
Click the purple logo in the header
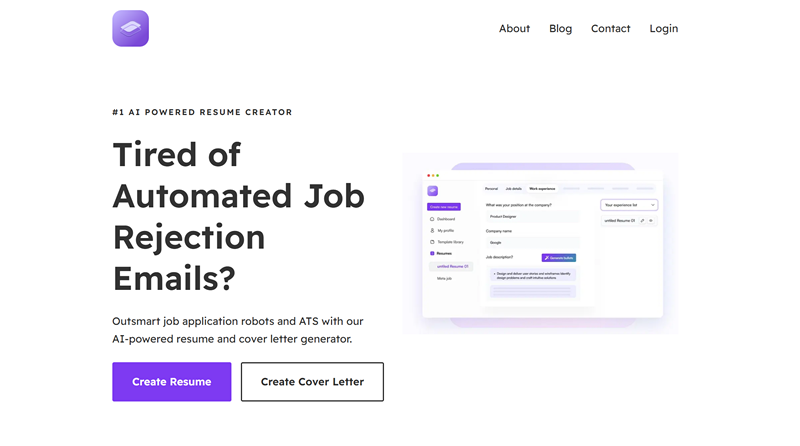131,29
